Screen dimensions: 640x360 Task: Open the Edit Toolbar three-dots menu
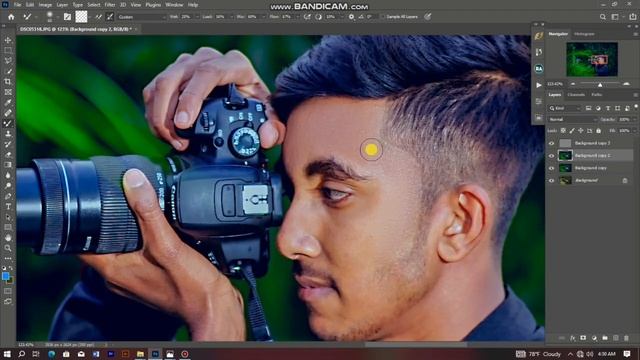(8, 258)
